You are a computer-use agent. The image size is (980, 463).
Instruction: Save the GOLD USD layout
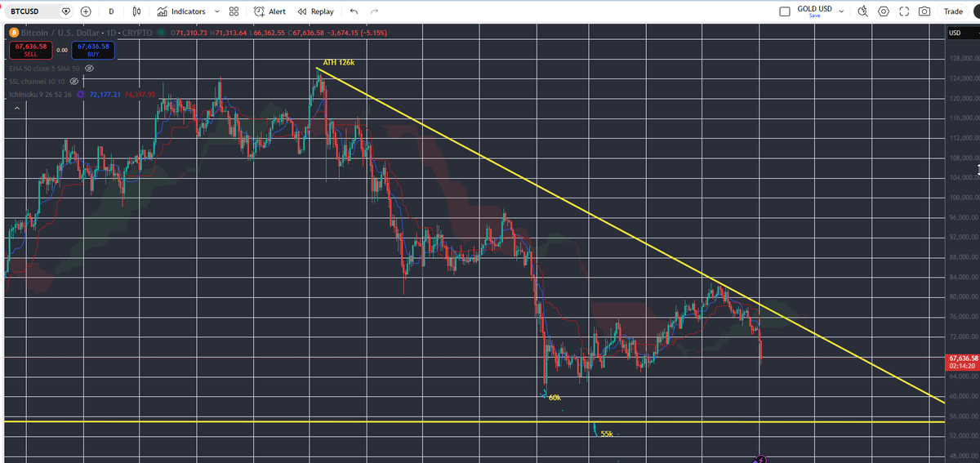point(814,16)
